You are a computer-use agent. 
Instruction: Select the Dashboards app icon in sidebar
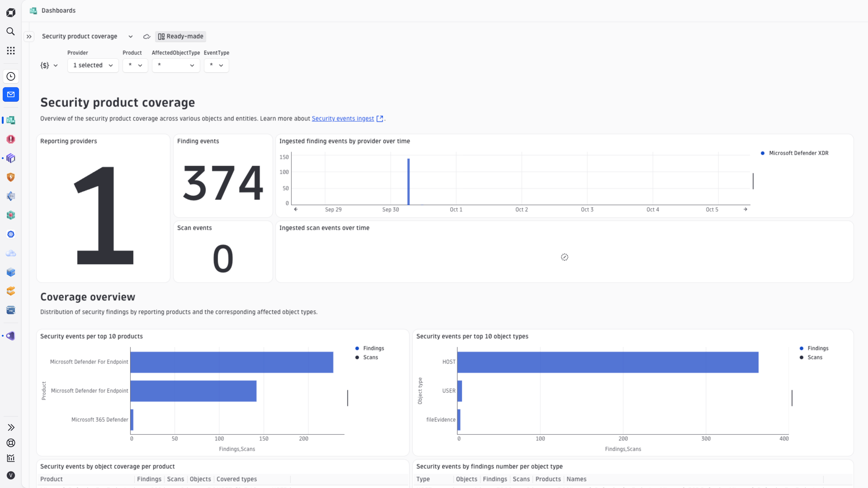tap(11, 120)
